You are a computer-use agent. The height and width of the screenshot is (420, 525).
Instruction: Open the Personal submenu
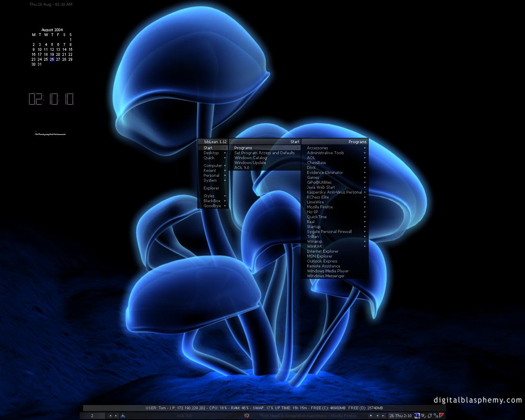pyautogui.click(x=213, y=176)
